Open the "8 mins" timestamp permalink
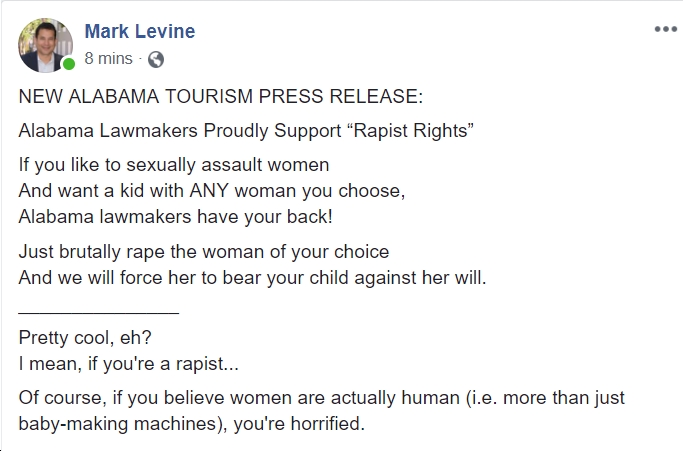The image size is (683, 451). tap(107, 59)
